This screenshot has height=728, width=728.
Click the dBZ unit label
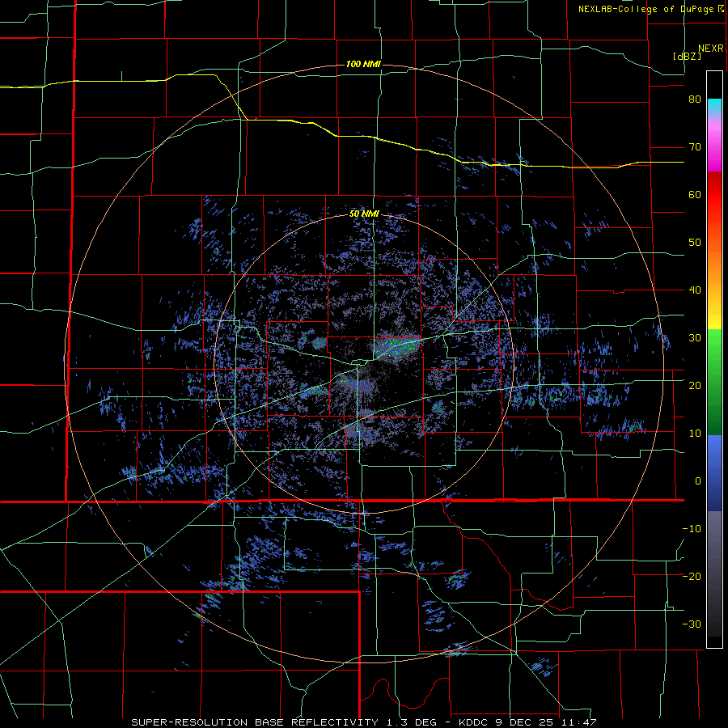687,56
